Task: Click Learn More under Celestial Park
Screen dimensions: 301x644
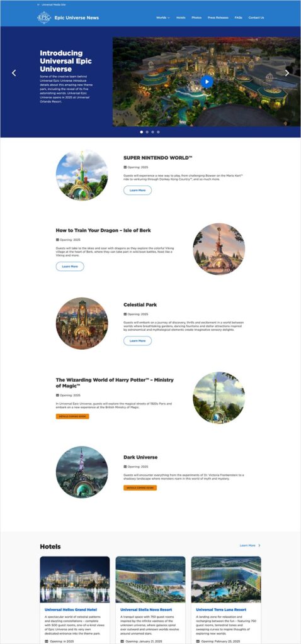Action: tap(138, 340)
